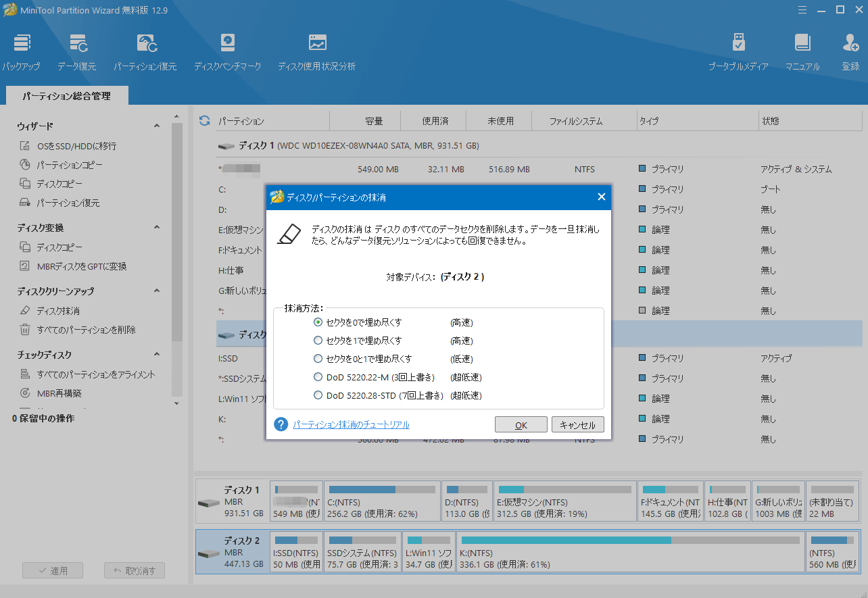Choose すべてのパーティションを削除
The height and width of the screenshot is (598, 868).
click(78, 330)
